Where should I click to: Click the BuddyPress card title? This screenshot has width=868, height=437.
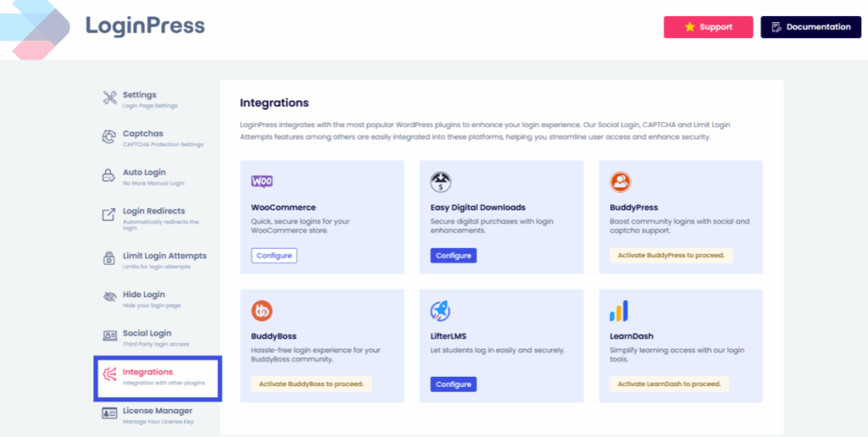click(634, 208)
